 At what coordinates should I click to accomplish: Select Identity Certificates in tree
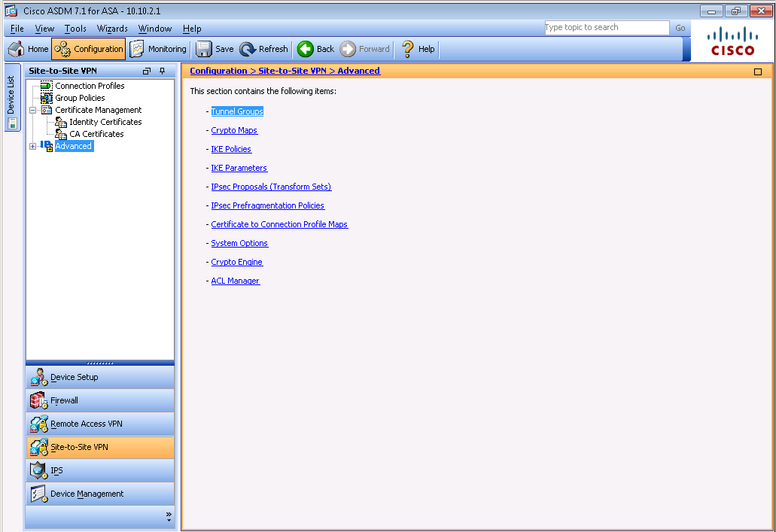(x=105, y=122)
